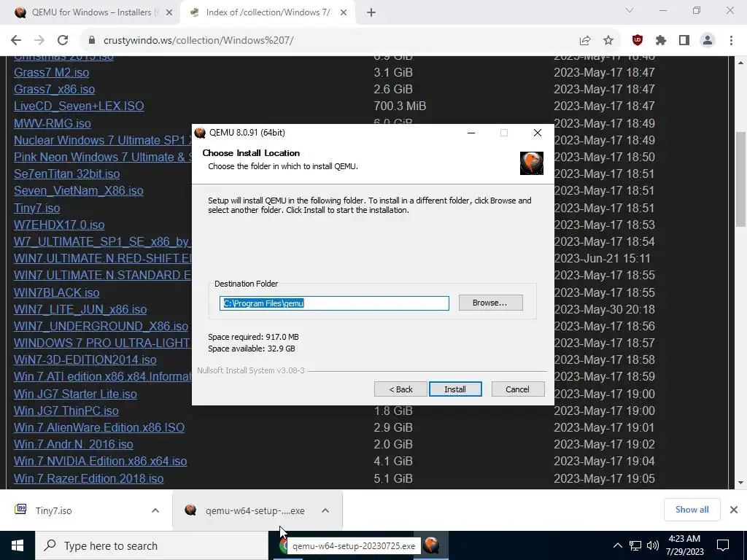Open Se7enTitan 32bit.iso link

click(66, 174)
